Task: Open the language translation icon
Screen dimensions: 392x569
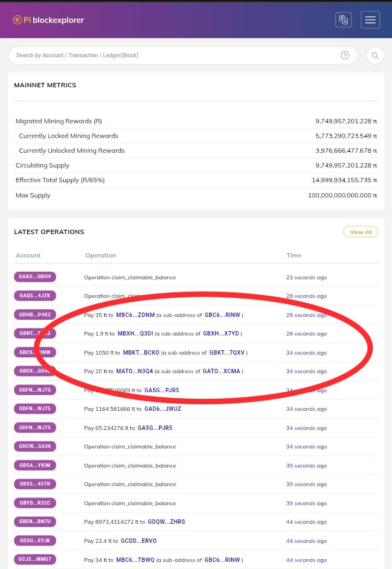Action: point(343,20)
